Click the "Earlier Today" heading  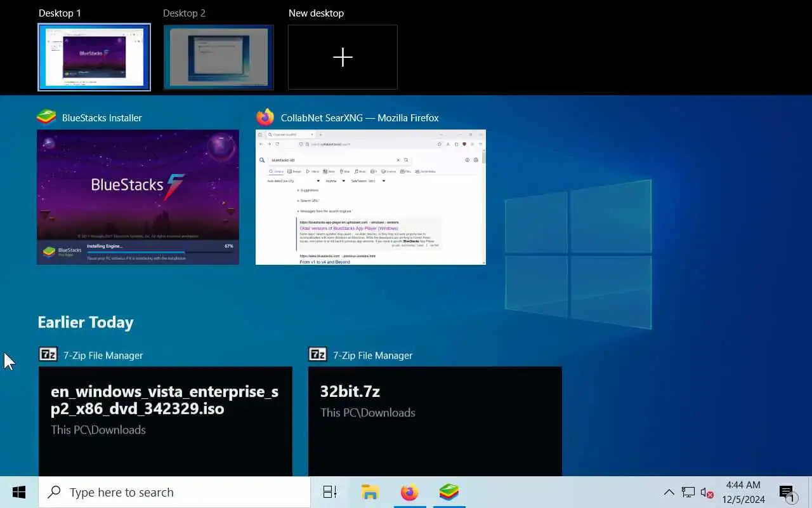click(86, 322)
